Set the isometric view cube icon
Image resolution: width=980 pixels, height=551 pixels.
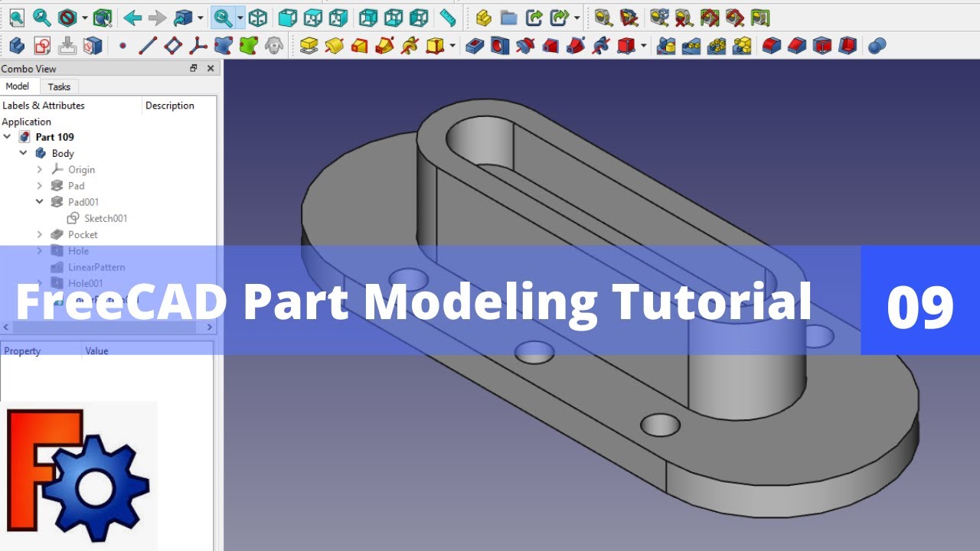(258, 17)
